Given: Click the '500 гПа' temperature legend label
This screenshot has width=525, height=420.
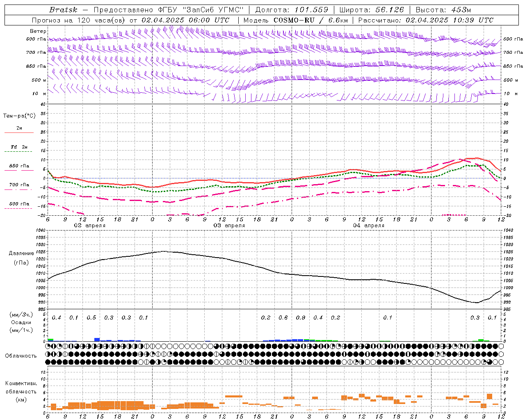Looking at the screenshot, I should [19, 203].
